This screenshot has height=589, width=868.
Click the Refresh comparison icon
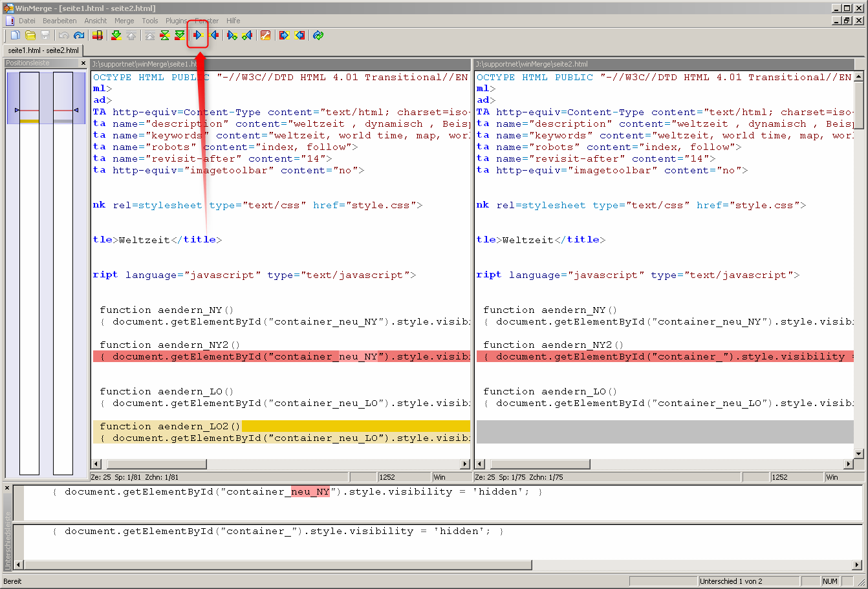[x=317, y=35]
